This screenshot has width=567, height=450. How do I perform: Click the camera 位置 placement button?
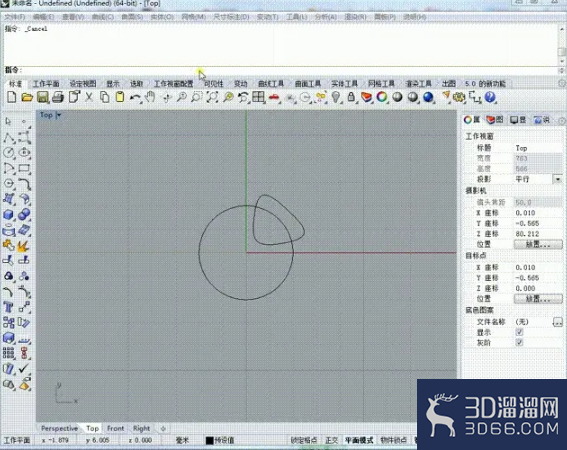538,245
